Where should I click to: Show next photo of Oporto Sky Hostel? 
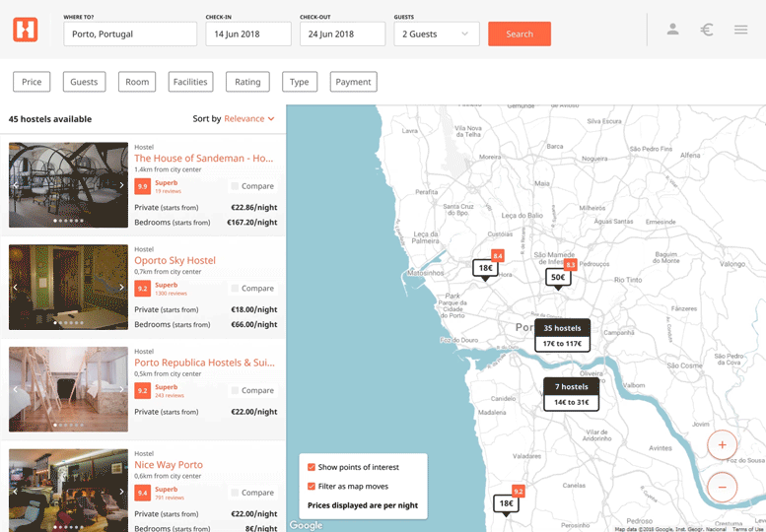121,287
